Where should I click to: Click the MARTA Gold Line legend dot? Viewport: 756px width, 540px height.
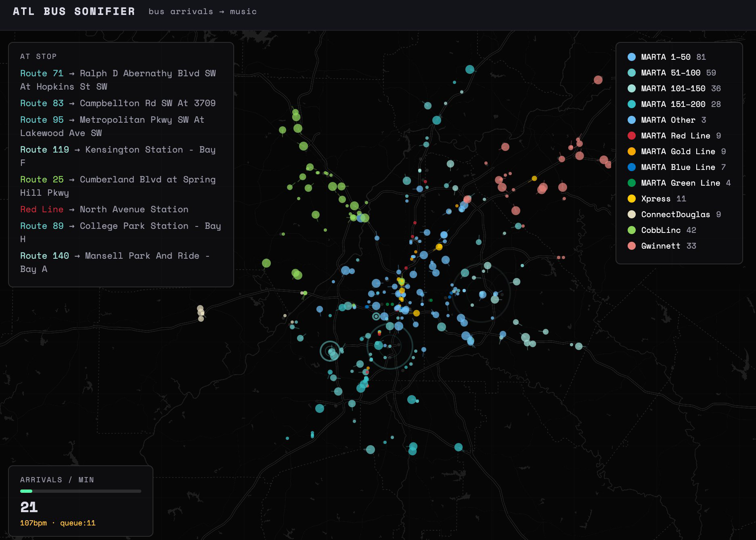[632, 151]
